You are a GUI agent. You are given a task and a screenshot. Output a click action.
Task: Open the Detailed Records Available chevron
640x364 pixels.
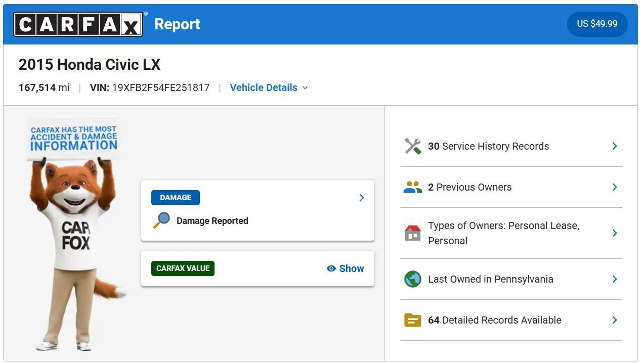(x=615, y=320)
